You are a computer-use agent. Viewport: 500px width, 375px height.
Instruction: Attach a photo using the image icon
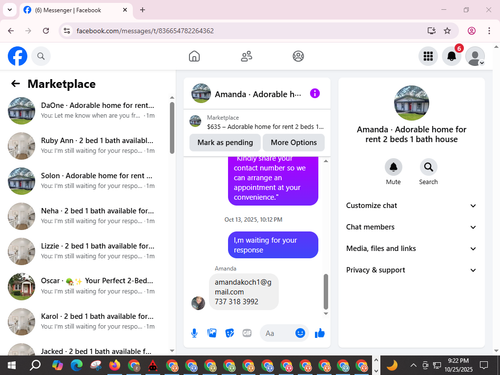[x=212, y=333]
